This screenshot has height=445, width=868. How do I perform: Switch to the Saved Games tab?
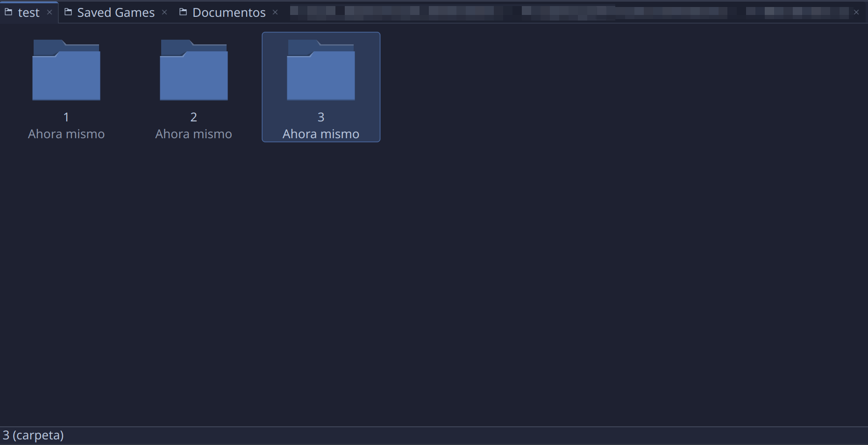(115, 13)
